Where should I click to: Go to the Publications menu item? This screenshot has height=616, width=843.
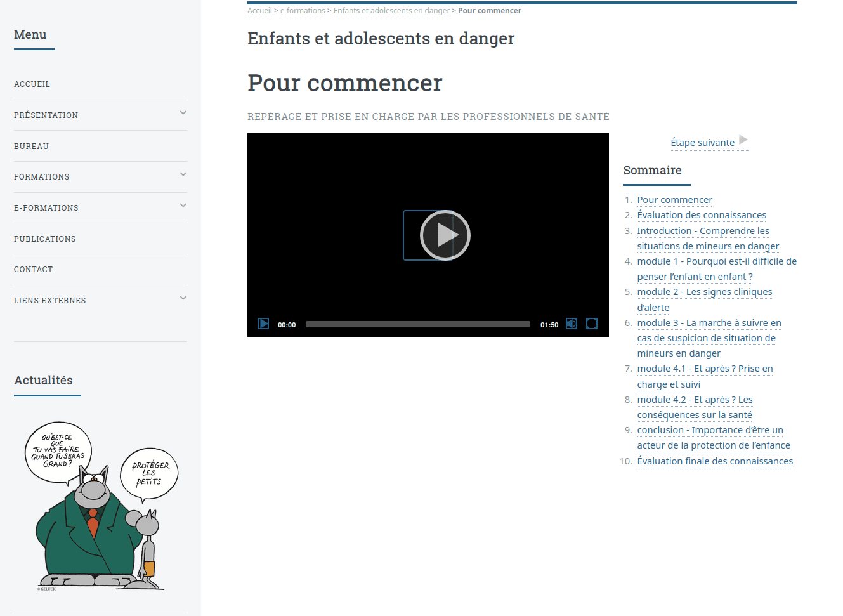45,239
